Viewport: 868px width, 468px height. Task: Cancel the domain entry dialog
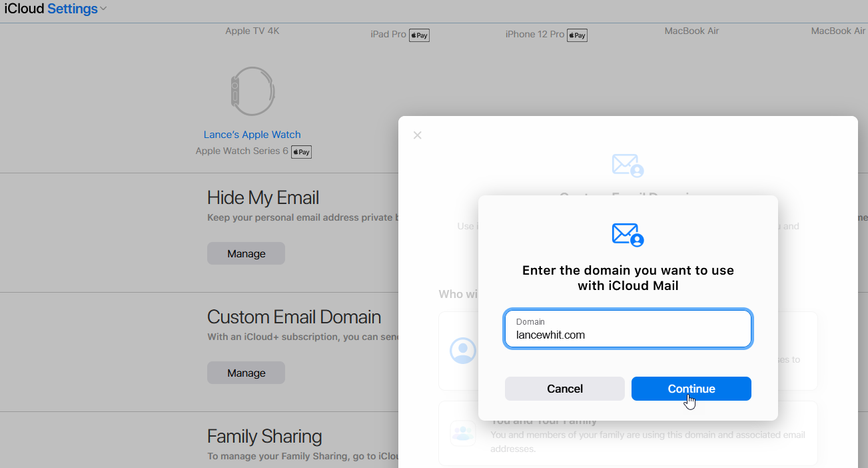(564, 389)
